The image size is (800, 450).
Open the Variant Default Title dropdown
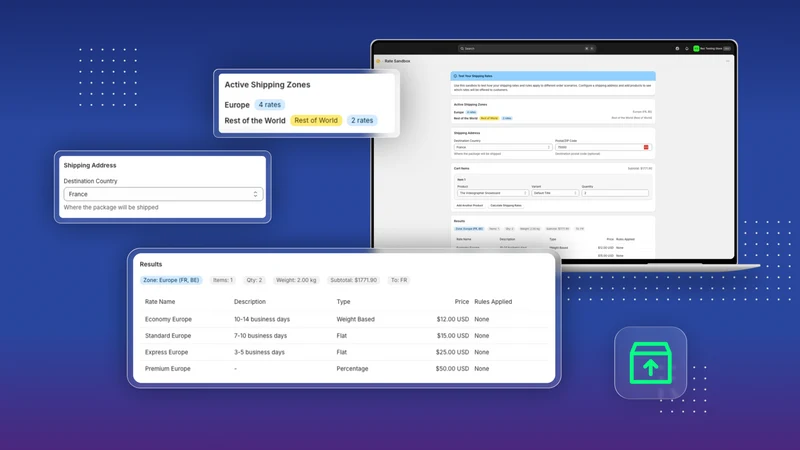(555, 193)
